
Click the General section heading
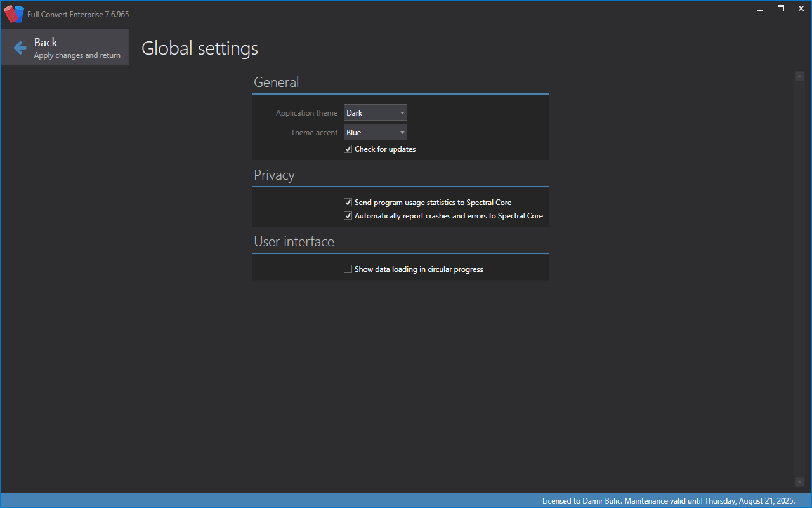coord(276,83)
